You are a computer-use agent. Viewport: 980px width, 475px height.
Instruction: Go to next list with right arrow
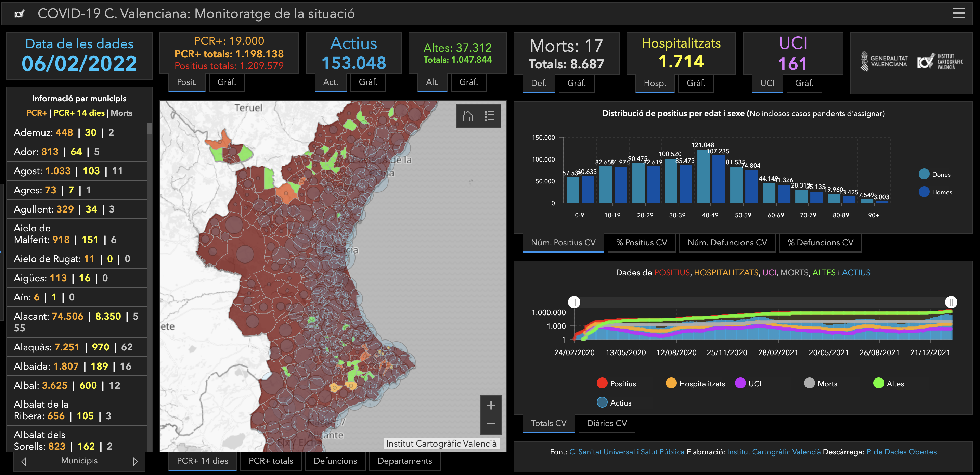[135, 461]
